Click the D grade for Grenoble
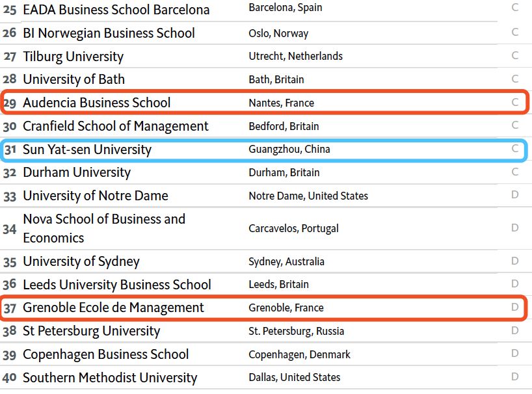 pos(515,307)
